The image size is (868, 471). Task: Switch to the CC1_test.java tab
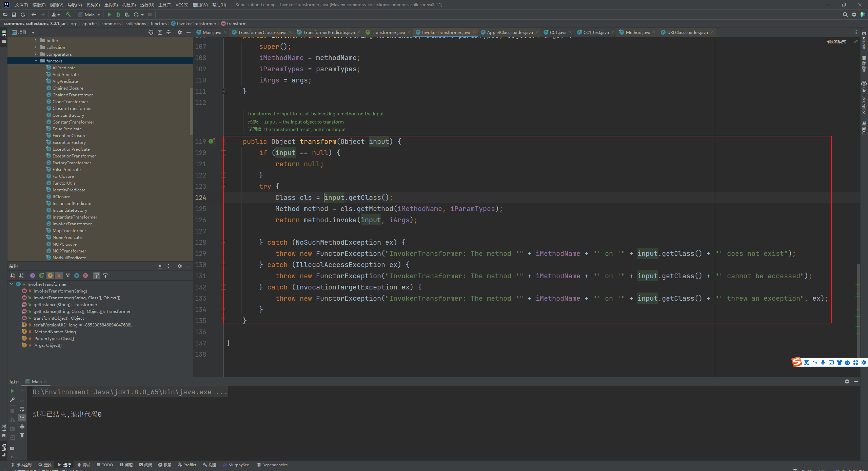[596, 32]
